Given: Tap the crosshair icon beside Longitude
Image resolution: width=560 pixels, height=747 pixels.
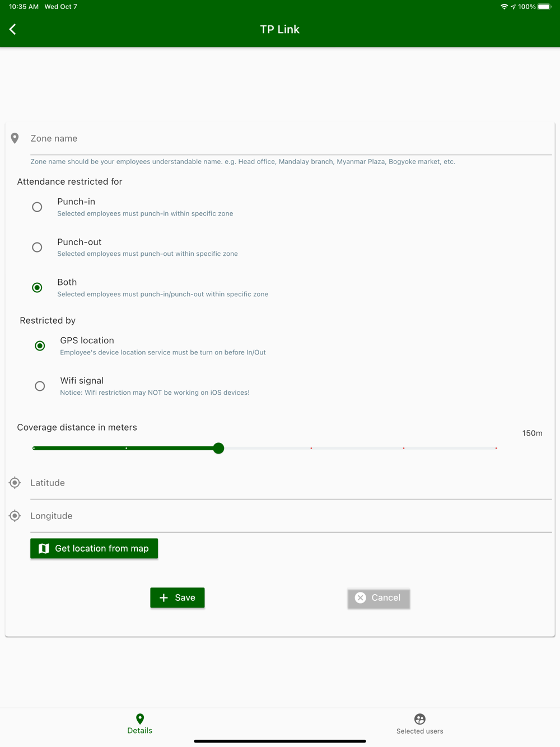Looking at the screenshot, I should click(x=15, y=516).
